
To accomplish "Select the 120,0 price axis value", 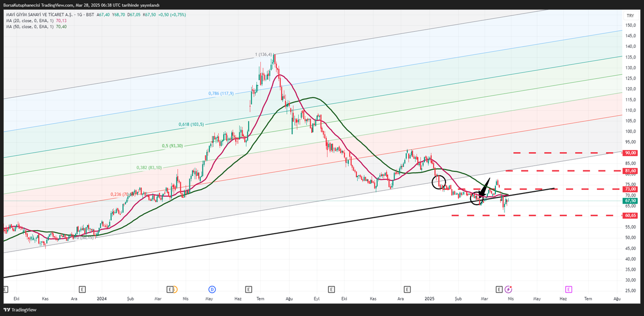I will pos(630,89).
